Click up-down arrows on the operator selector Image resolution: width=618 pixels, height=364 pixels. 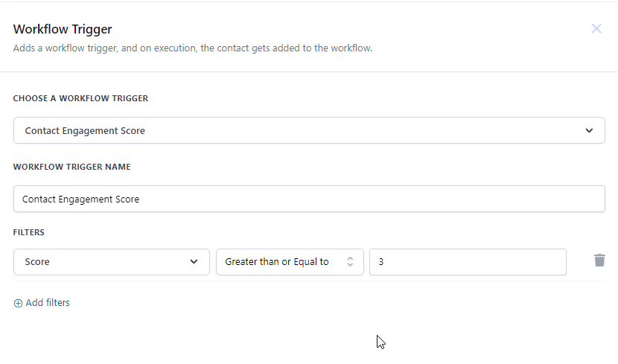(350, 262)
